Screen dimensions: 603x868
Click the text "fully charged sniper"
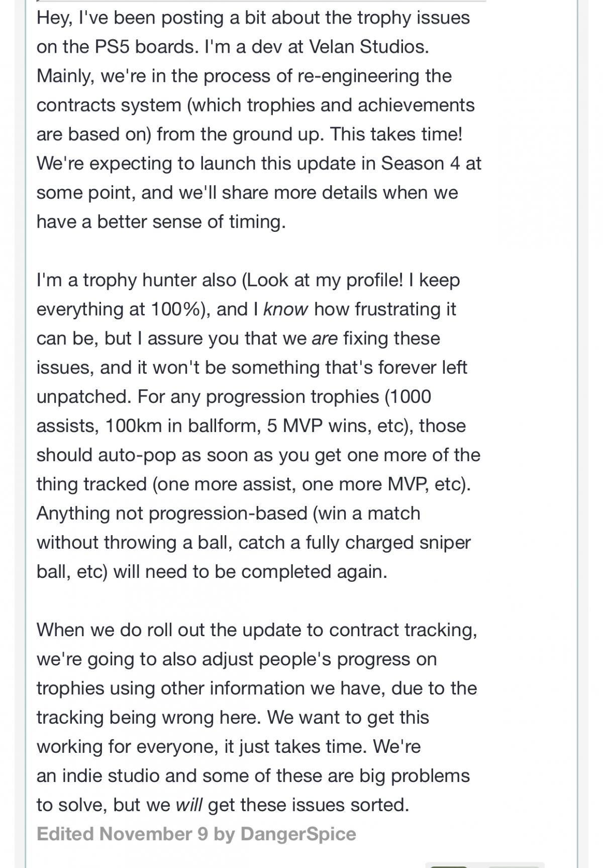(381, 542)
